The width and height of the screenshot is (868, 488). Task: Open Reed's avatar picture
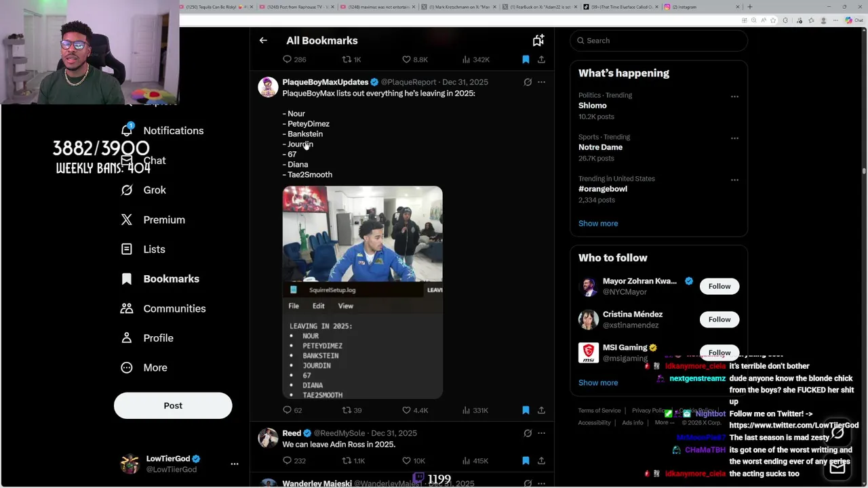pyautogui.click(x=268, y=438)
